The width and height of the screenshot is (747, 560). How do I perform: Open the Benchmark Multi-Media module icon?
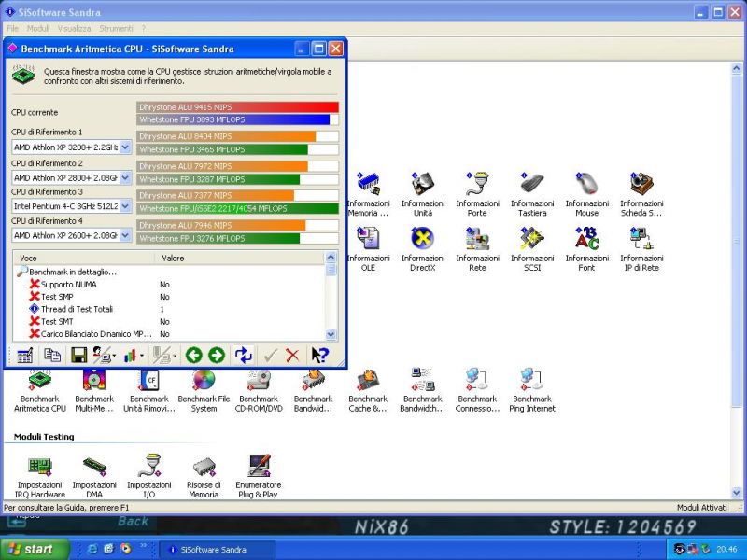click(x=94, y=391)
